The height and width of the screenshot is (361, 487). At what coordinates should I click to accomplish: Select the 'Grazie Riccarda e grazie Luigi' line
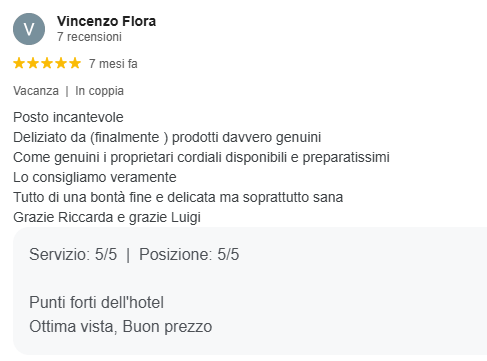click(107, 217)
